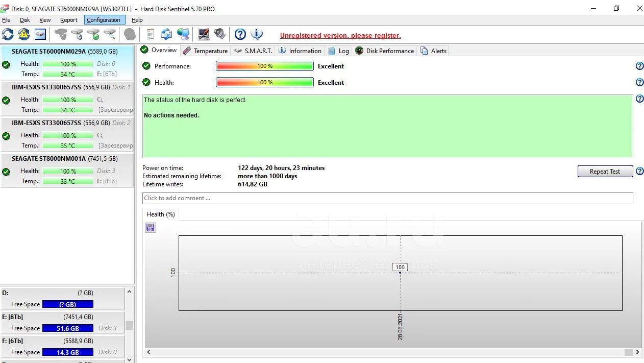Click the speaker sound icon in toolbar
The height and width of the screenshot is (363, 644).
click(220, 34)
